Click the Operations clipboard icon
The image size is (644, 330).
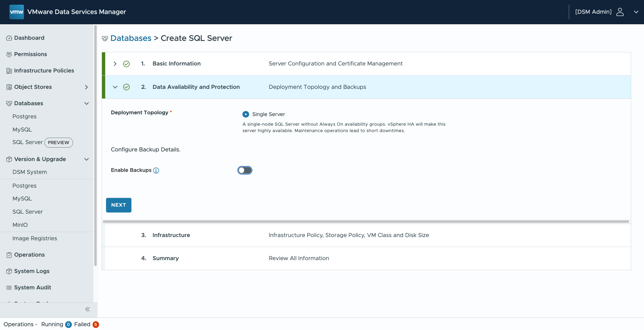(9, 255)
